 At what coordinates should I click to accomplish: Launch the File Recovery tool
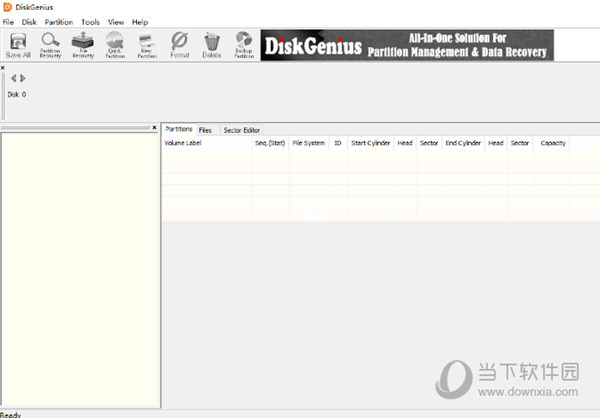83,45
